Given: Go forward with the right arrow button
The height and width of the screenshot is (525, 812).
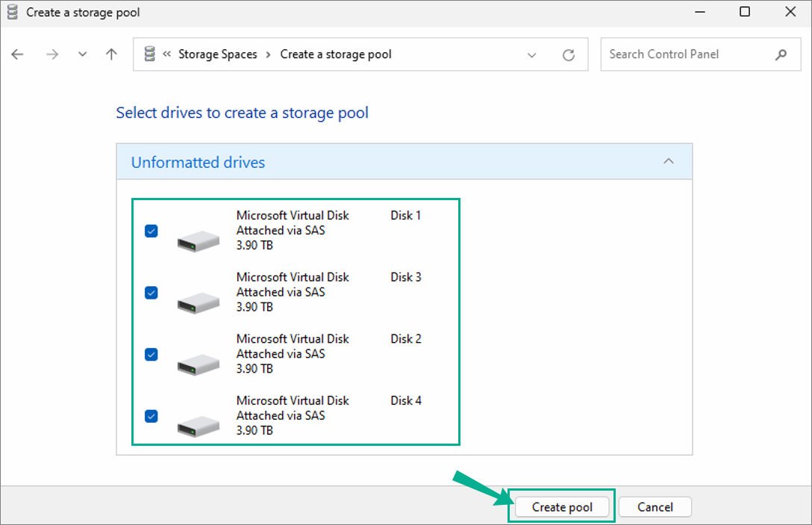Looking at the screenshot, I should [x=51, y=54].
